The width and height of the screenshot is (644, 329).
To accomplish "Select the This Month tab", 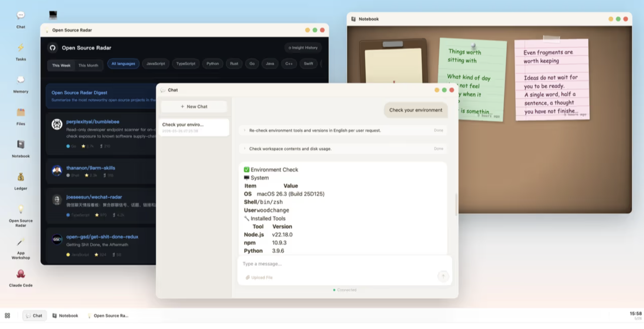I will tap(88, 65).
